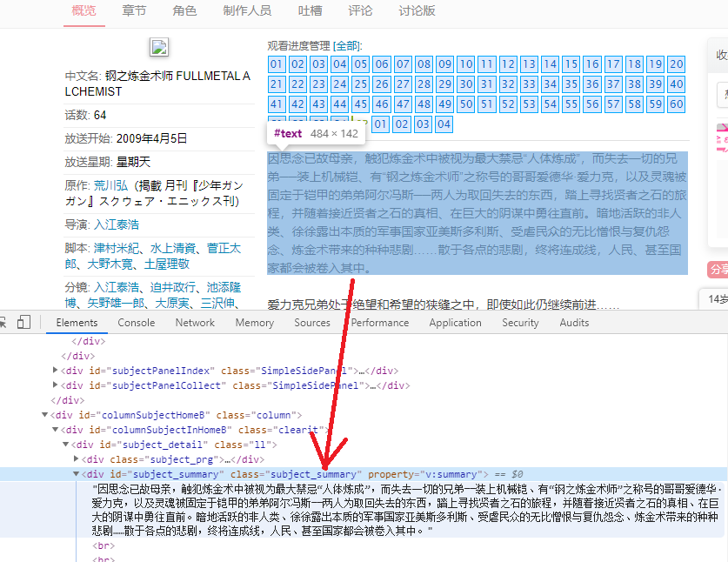Screen dimensions: 728x562
Task: Click the 放送星期: 星期天 line
Action: click(108, 162)
